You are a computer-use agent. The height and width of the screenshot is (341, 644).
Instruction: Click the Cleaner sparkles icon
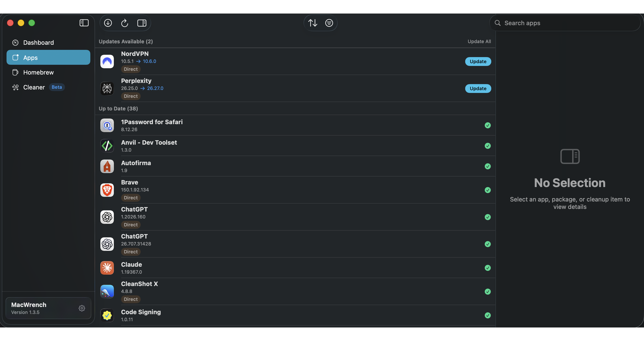pos(15,87)
